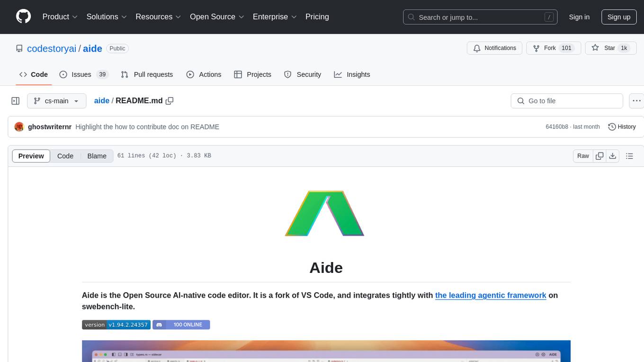Viewport: 644px width, 362px height.
Task: Switch to the Projects tab
Action: [x=253, y=74]
